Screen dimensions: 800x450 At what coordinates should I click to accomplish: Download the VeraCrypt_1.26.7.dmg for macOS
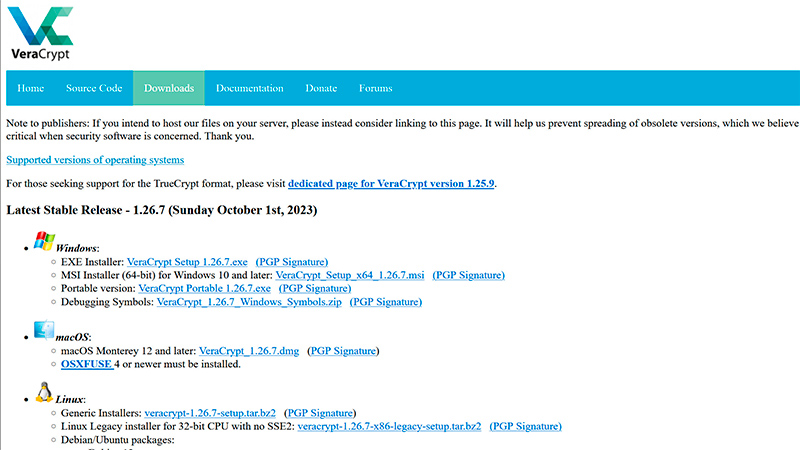point(249,351)
